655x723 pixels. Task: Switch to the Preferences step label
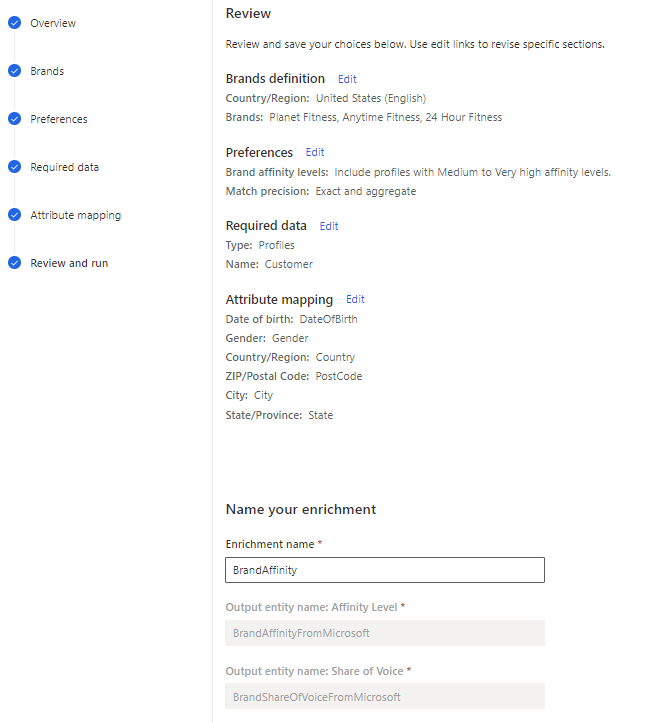coord(59,119)
